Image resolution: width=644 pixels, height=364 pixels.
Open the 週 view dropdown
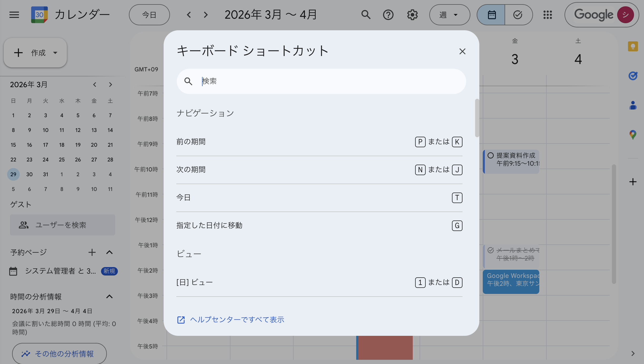(450, 15)
